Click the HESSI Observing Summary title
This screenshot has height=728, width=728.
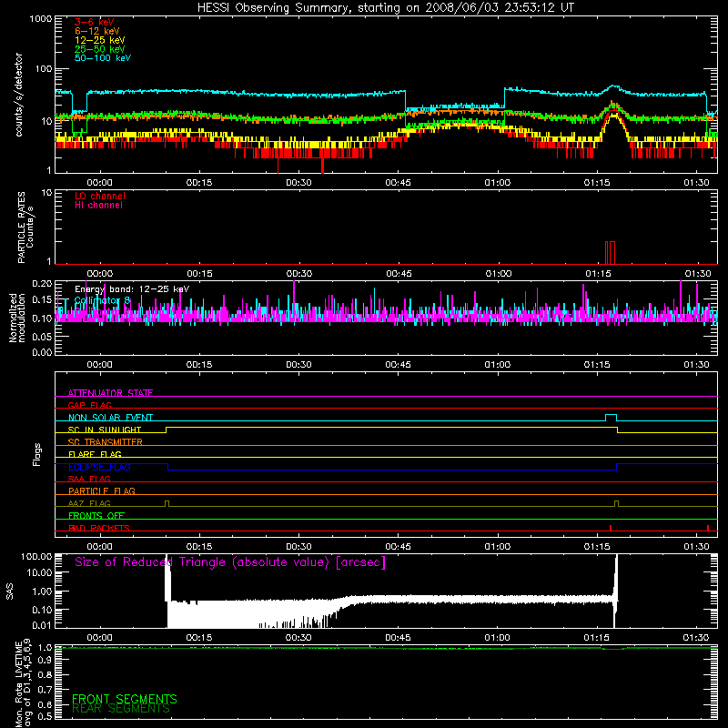(x=386, y=8)
